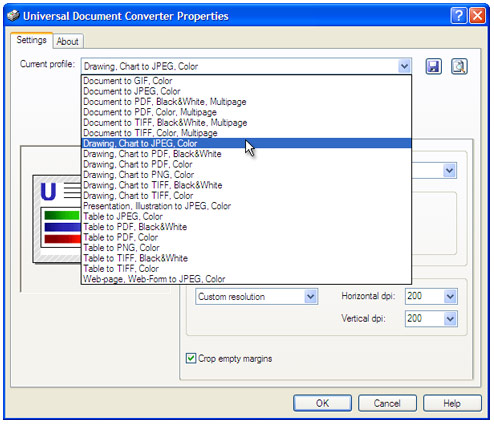The height and width of the screenshot is (424, 494).
Task: Pick Document to TIFF, Black&White, Multipage
Action: point(246,122)
